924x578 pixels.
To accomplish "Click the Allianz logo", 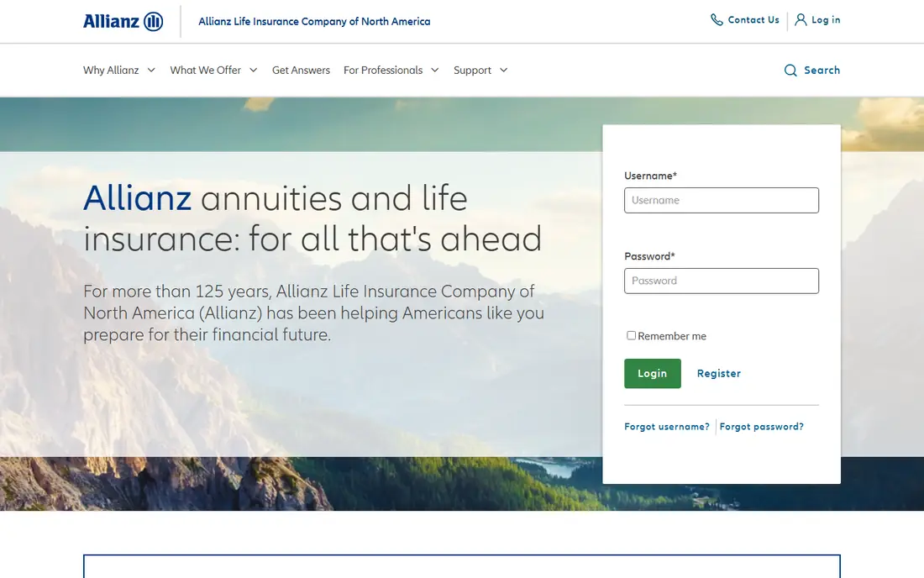I will (x=123, y=21).
